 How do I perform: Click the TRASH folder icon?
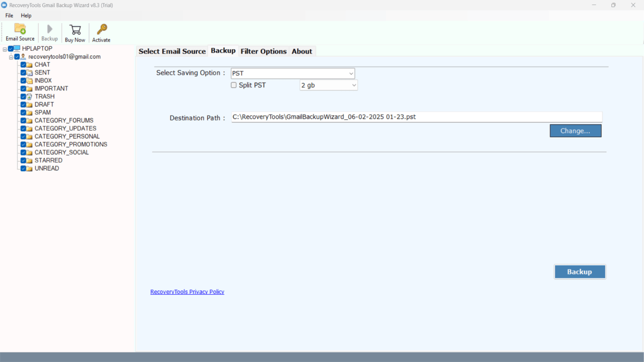pyautogui.click(x=30, y=97)
